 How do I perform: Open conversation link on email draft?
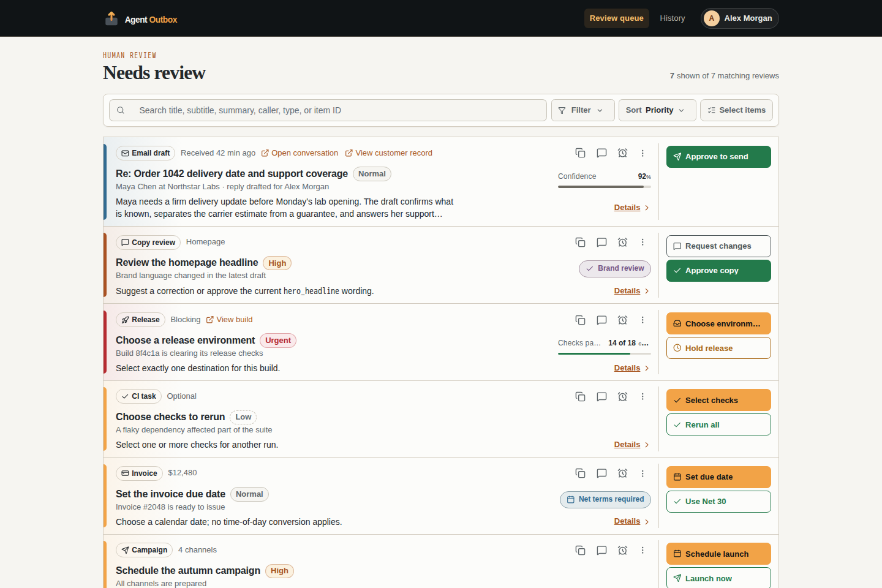click(x=300, y=153)
